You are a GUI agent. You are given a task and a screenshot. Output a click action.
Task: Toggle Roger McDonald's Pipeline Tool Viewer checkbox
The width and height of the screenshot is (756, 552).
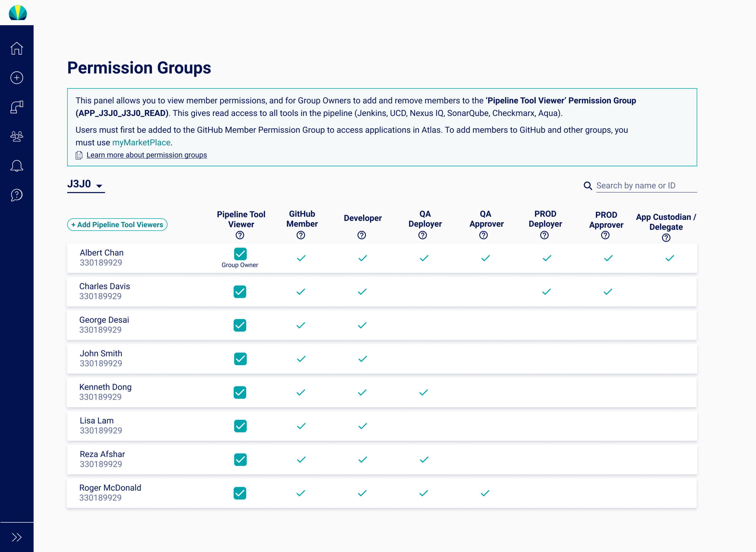coord(240,493)
